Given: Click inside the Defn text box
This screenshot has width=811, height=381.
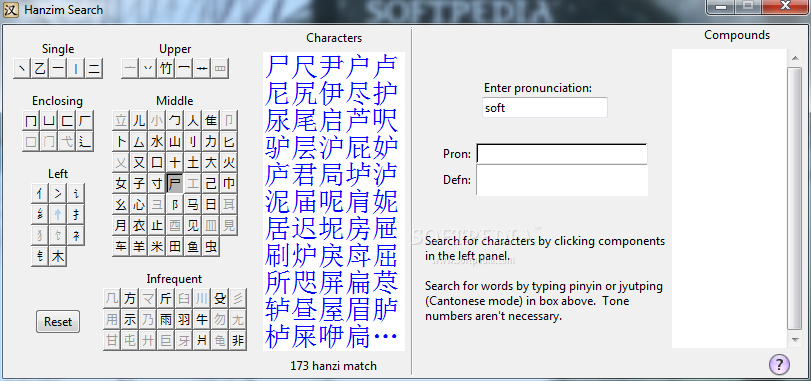Looking at the screenshot, I should [x=562, y=180].
